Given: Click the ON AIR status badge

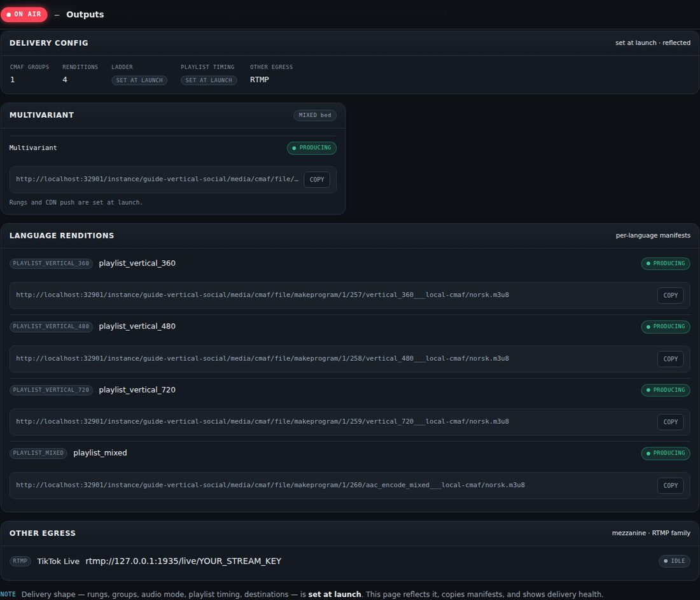Looking at the screenshot, I should [x=24, y=14].
